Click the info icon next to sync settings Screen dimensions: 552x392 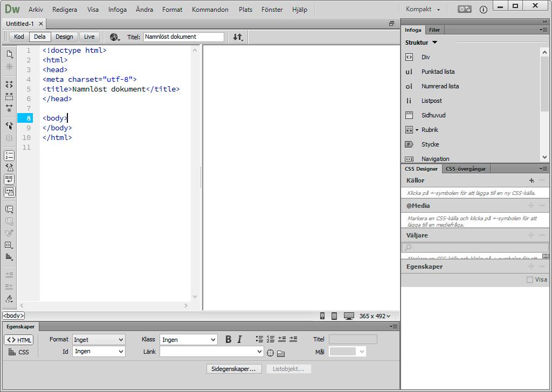[484, 10]
